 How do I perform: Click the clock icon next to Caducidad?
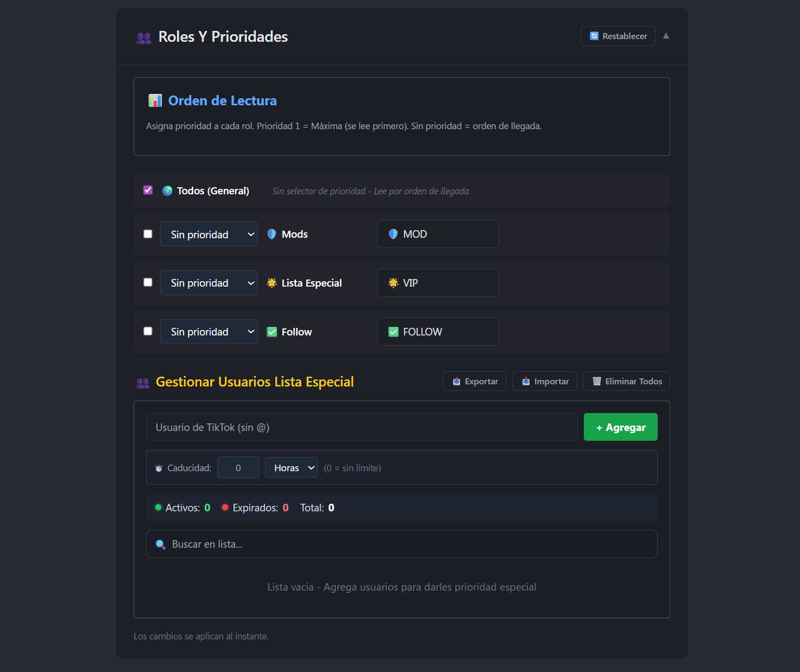[x=159, y=467]
